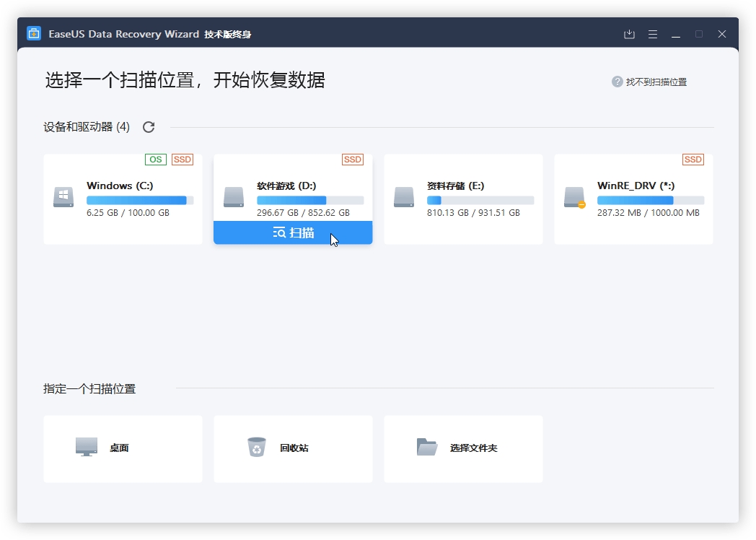The height and width of the screenshot is (540, 756).
Task: Click the import/save icon in title bar
Action: point(628,34)
